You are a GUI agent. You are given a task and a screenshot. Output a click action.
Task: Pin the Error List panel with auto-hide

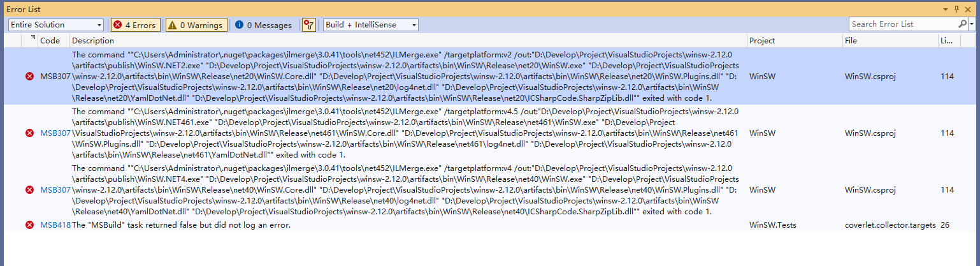956,8
